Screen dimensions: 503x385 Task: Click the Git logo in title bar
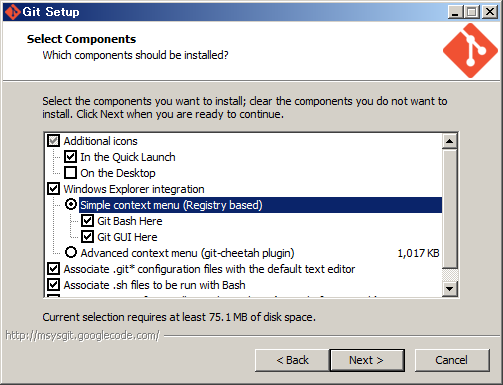click(x=13, y=12)
